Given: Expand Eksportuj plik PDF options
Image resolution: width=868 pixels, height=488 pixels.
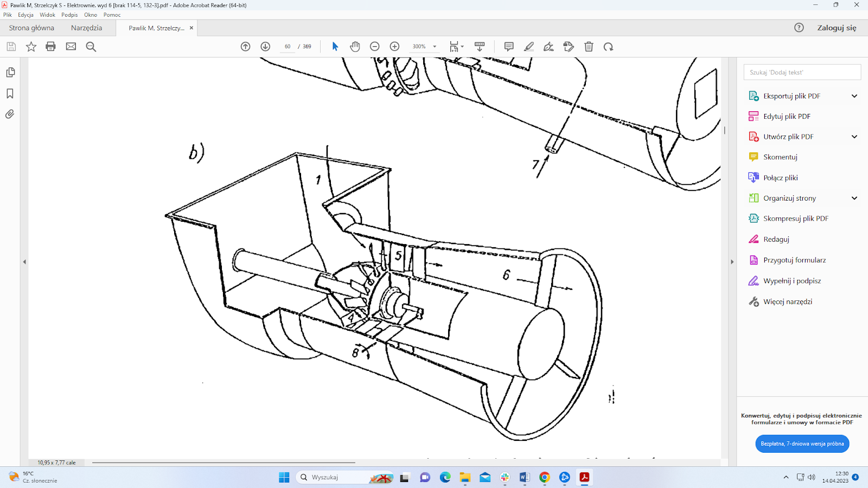Looking at the screenshot, I should coord(854,96).
